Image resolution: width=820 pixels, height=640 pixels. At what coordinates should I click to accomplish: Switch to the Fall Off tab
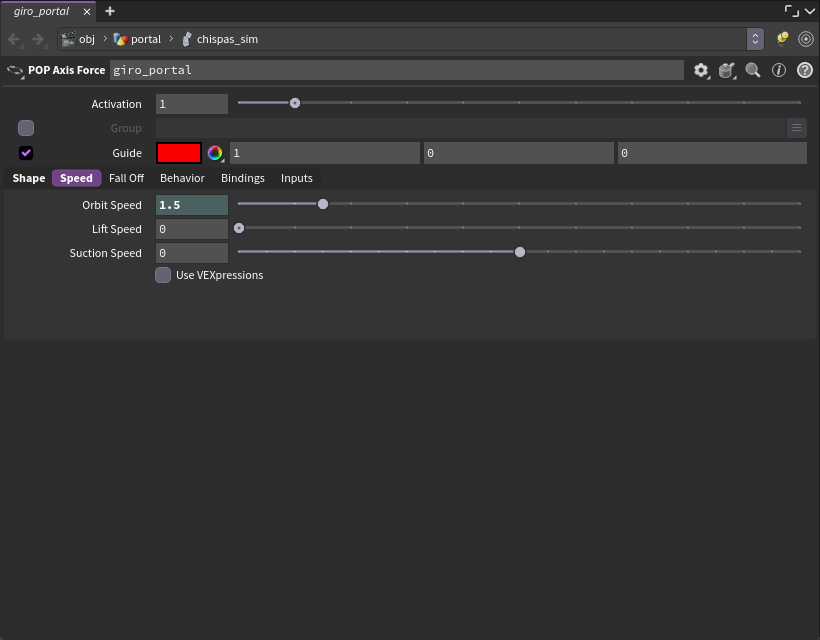pos(127,178)
